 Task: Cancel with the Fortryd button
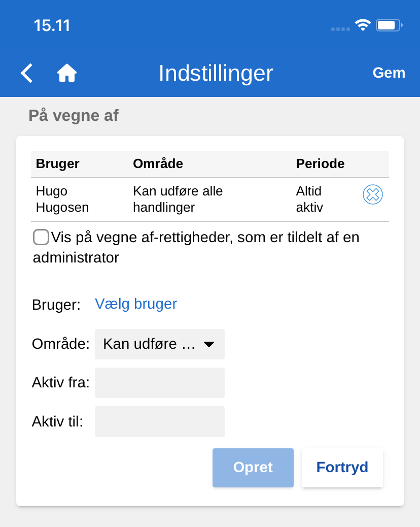(x=342, y=468)
